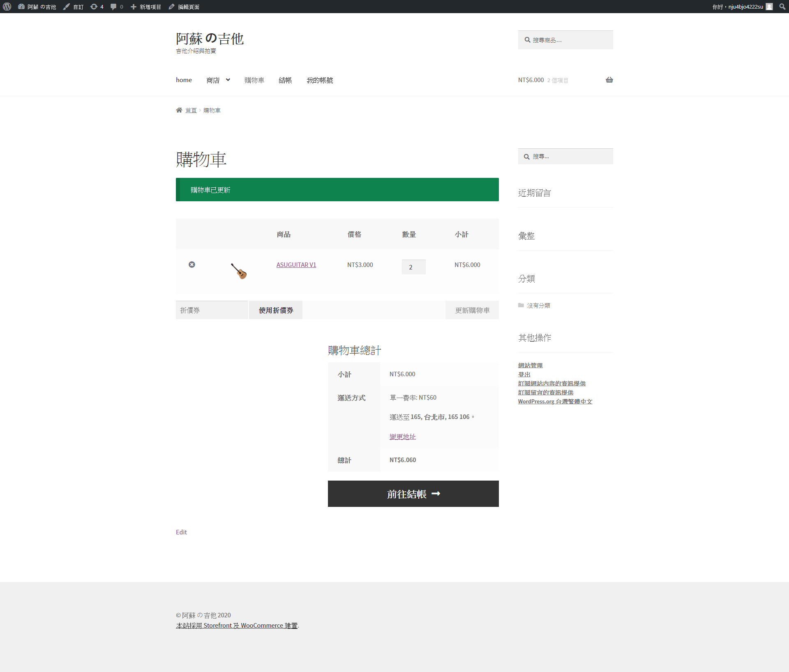Screen dimensions: 789x672
Task: Click the home icon in breadcrumb
Action: (x=179, y=110)
